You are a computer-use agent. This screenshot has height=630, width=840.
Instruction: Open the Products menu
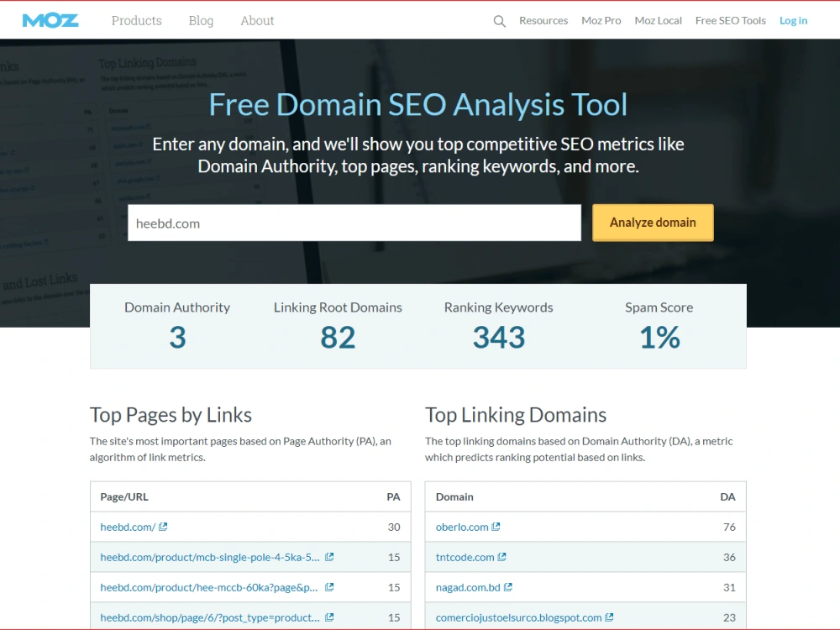point(137,20)
